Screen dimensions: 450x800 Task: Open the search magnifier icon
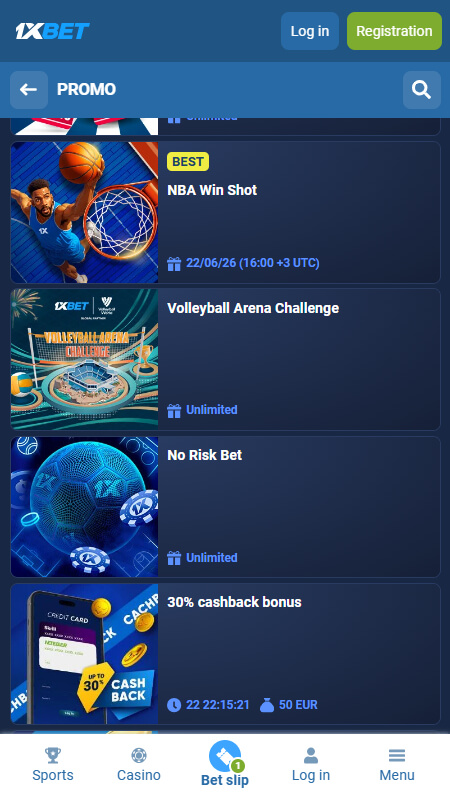(x=421, y=90)
